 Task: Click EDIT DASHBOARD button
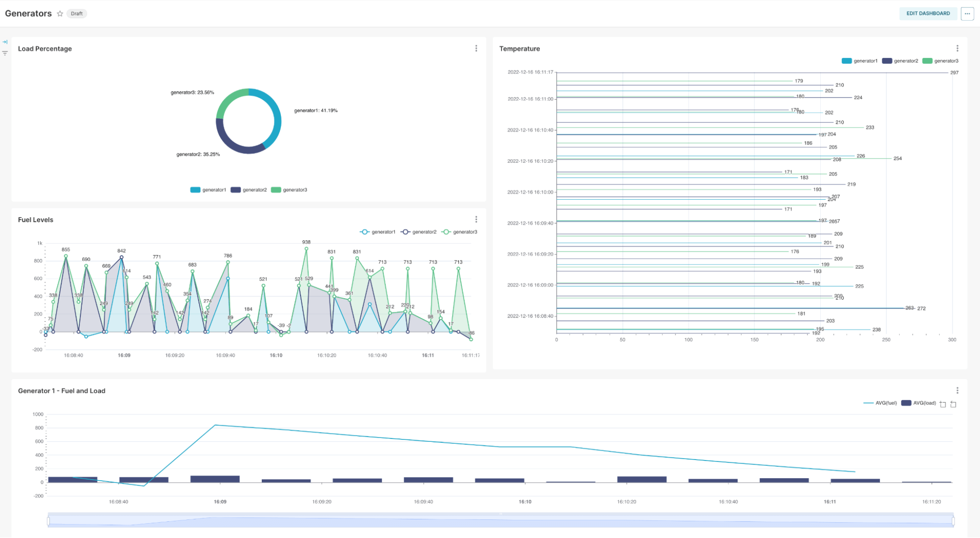(x=928, y=14)
